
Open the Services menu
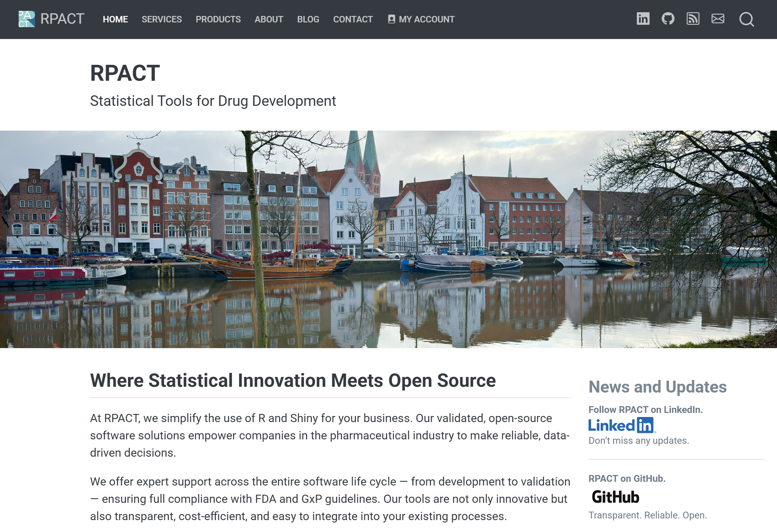point(162,19)
